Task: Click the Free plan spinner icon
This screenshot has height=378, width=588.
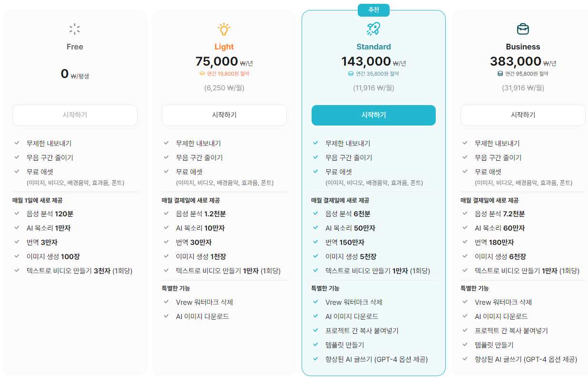Action: 75,29
